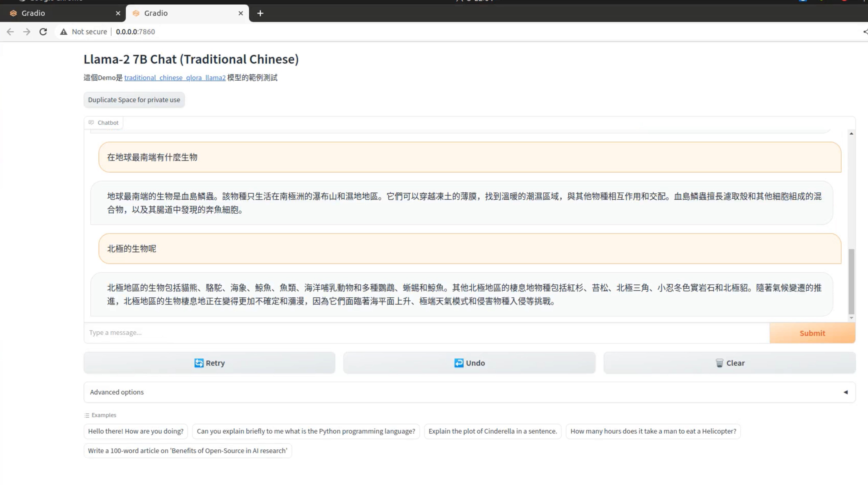Click Duplicate Space for private use

point(134,100)
